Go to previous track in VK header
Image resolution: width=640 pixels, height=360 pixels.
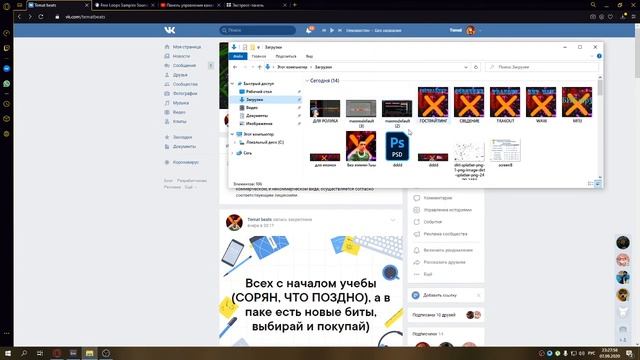[324, 30]
